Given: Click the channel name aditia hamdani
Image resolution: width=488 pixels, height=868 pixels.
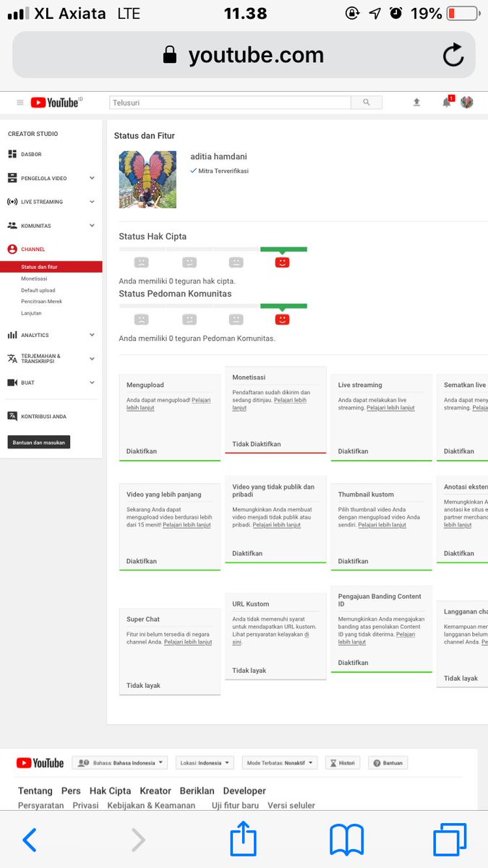Looking at the screenshot, I should click(x=218, y=156).
